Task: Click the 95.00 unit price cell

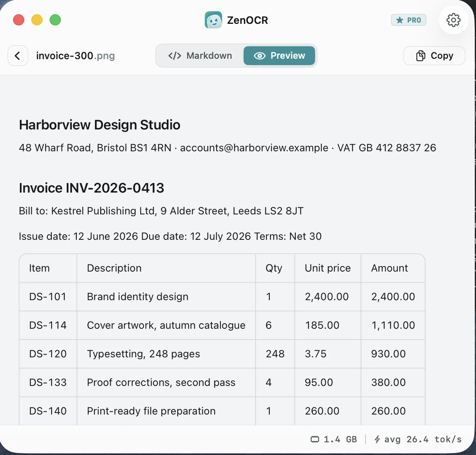Action: click(x=328, y=382)
